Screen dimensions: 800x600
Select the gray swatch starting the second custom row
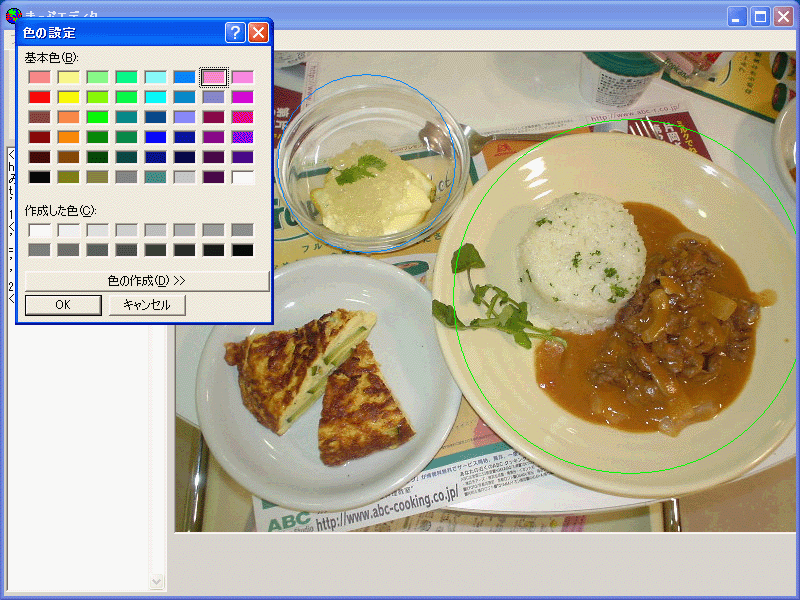tap(40, 250)
